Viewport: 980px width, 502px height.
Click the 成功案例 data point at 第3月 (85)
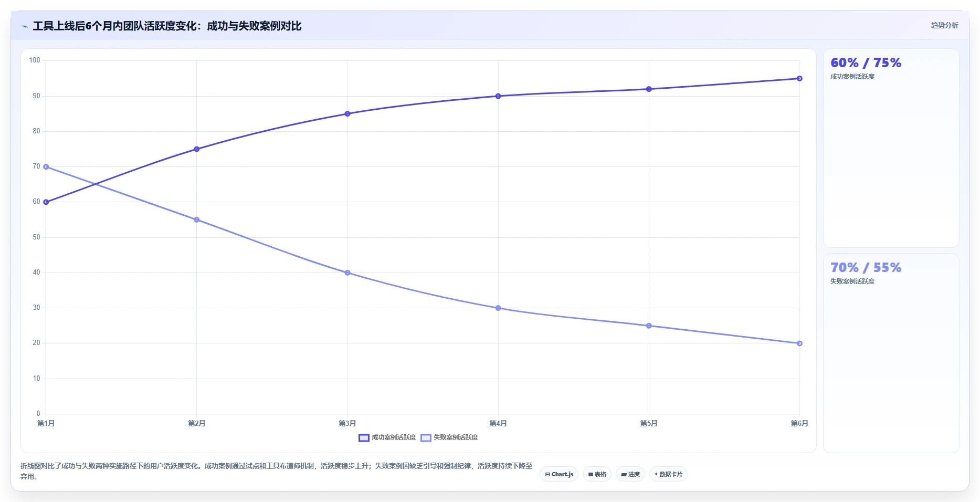tap(347, 114)
